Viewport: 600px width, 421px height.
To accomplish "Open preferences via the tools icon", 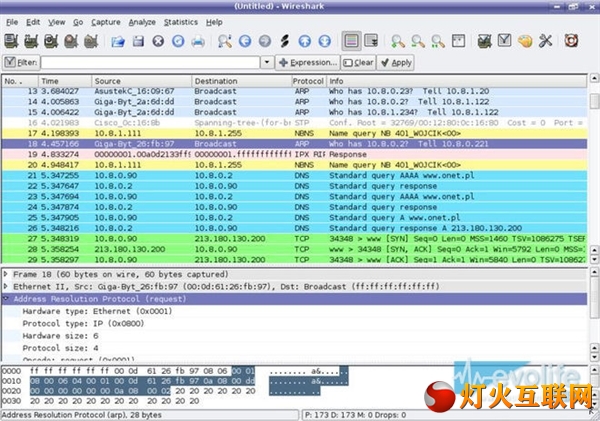I will coord(545,41).
